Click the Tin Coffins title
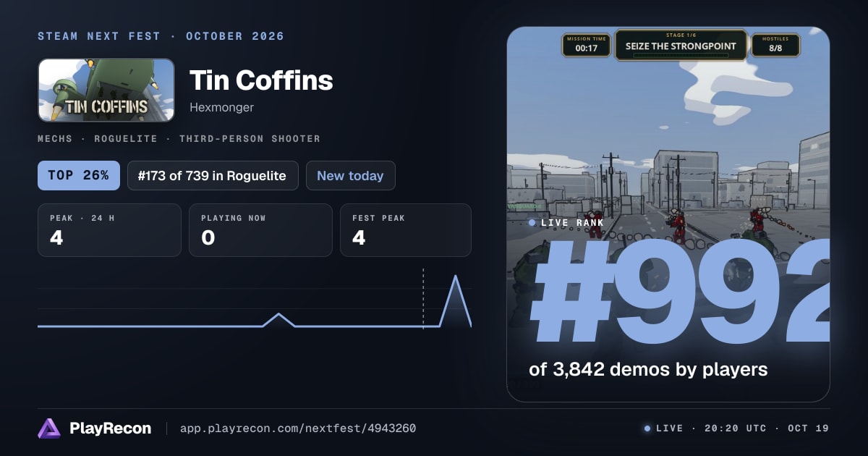This screenshot has height=456, width=868. coord(261,80)
